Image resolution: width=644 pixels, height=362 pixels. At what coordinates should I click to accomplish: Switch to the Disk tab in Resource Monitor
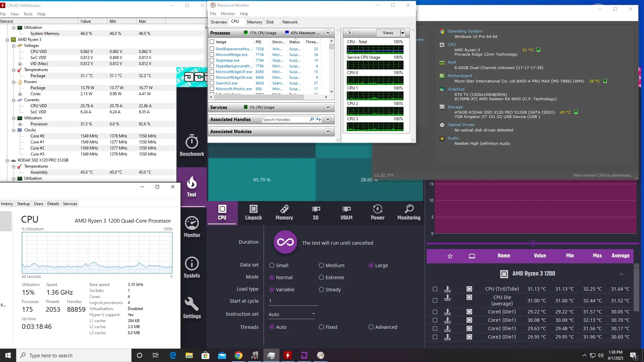click(x=270, y=22)
